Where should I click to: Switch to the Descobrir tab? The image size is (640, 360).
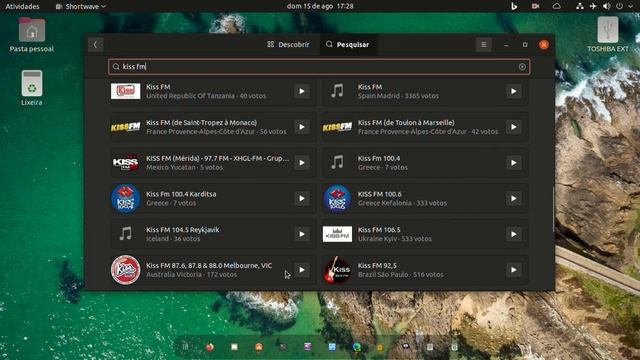(x=288, y=44)
